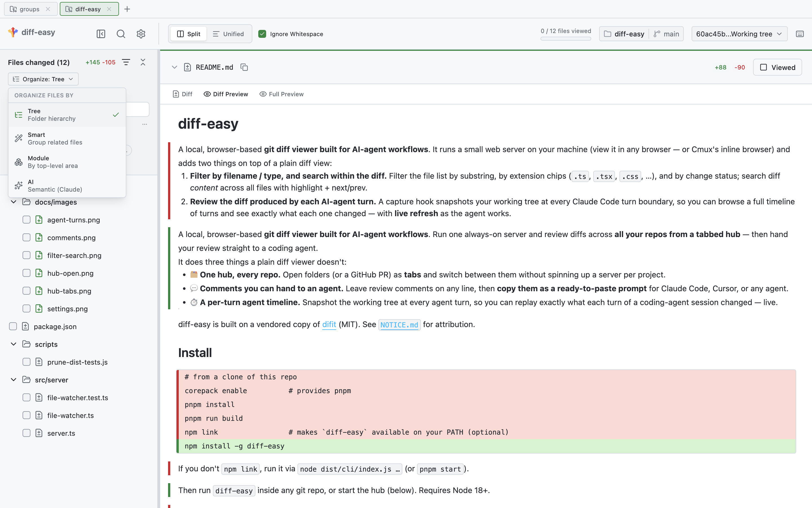Click the main branch icon
Viewport: 812px width, 508px height.
pos(657,34)
